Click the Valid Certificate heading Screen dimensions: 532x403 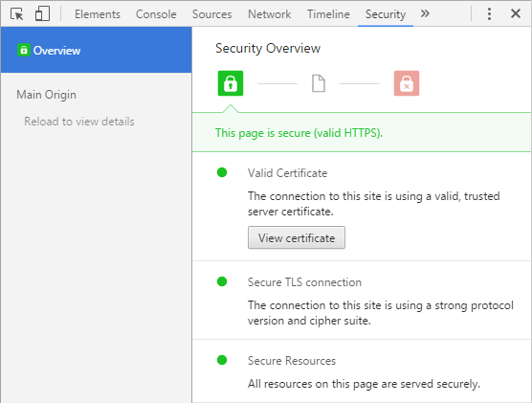click(287, 173)
